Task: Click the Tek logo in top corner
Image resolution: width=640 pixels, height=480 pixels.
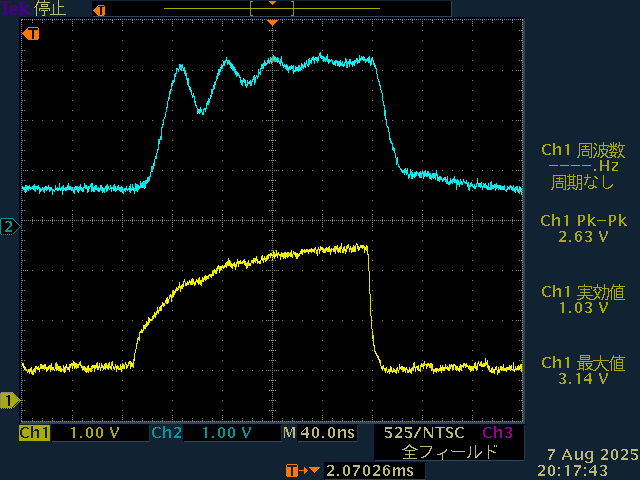Action: 15,8
